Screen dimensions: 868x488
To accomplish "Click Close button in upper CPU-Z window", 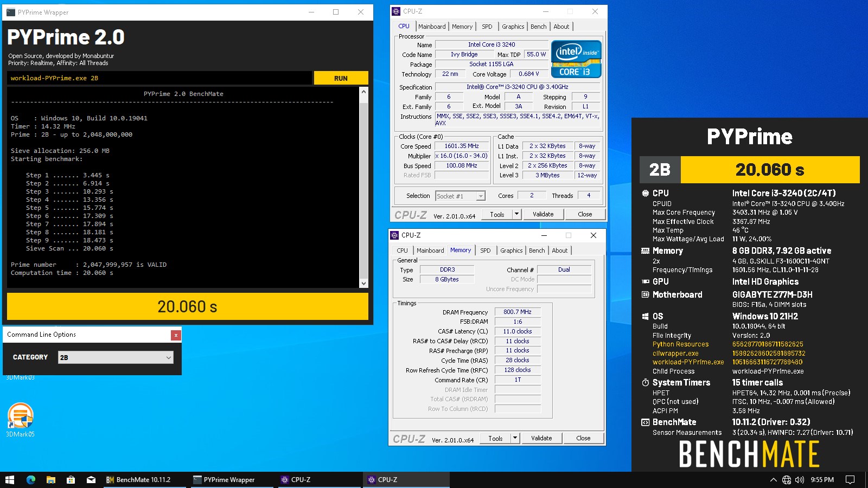I will pos(585,214).
